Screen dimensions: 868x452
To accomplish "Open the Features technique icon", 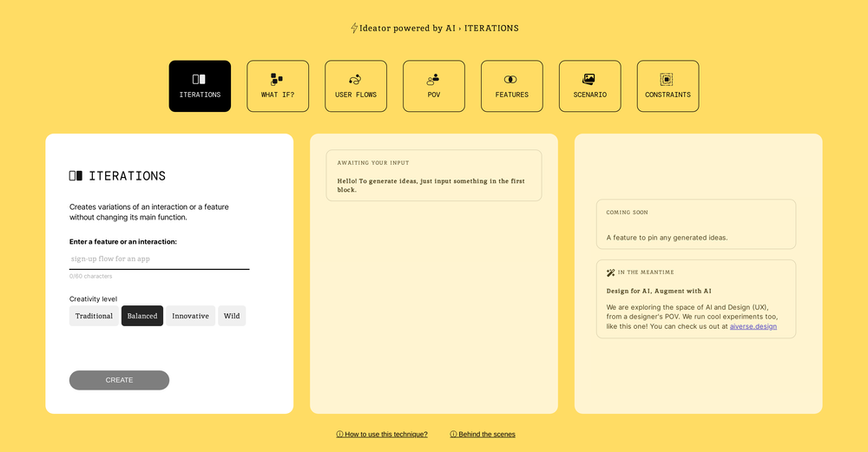I will coord(511,79).
